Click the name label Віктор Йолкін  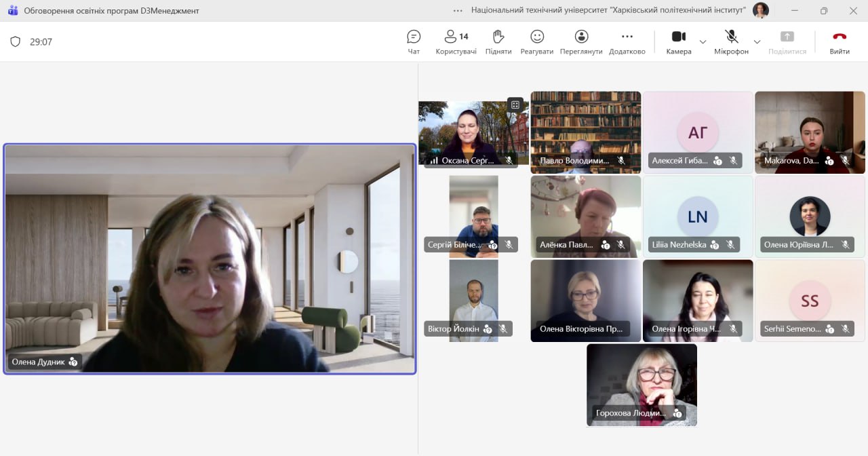pos(454,329)
